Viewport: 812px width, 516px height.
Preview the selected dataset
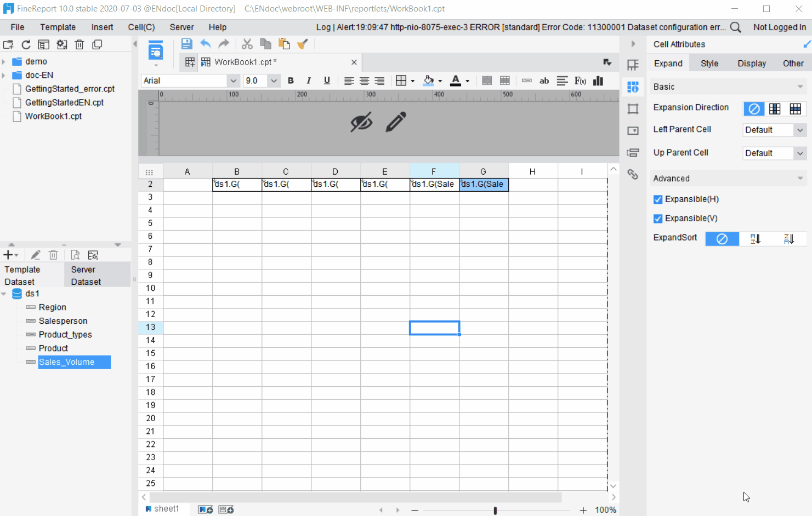tap(75, 255)
